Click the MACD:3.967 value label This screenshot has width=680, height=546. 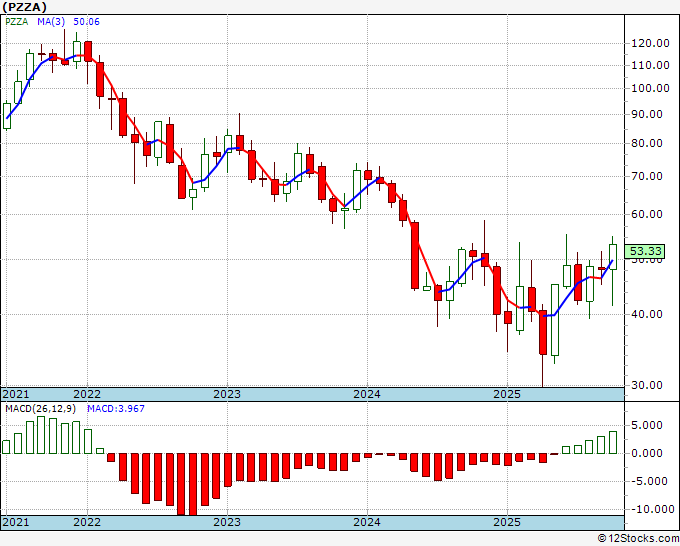pyautogui.click(x=116, y=409)
